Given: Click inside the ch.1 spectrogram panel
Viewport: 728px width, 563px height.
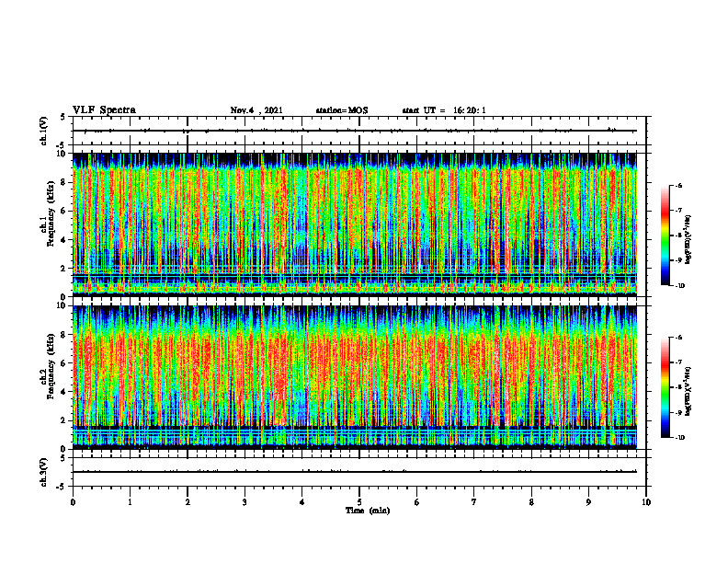Looking at the screenshot, I should point(354,224).
